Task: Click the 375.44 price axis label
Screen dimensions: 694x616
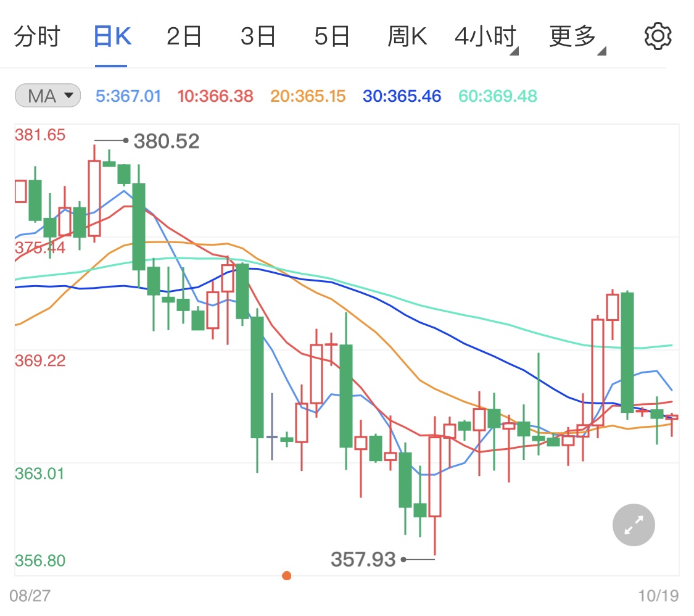Action: pos(40,248)
